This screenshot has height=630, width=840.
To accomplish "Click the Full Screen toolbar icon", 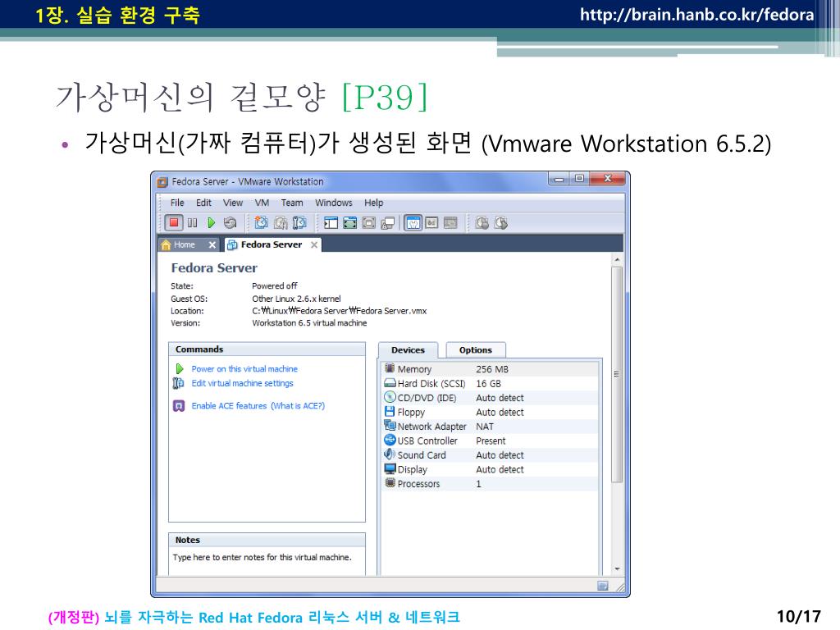I will click(349, 223).
